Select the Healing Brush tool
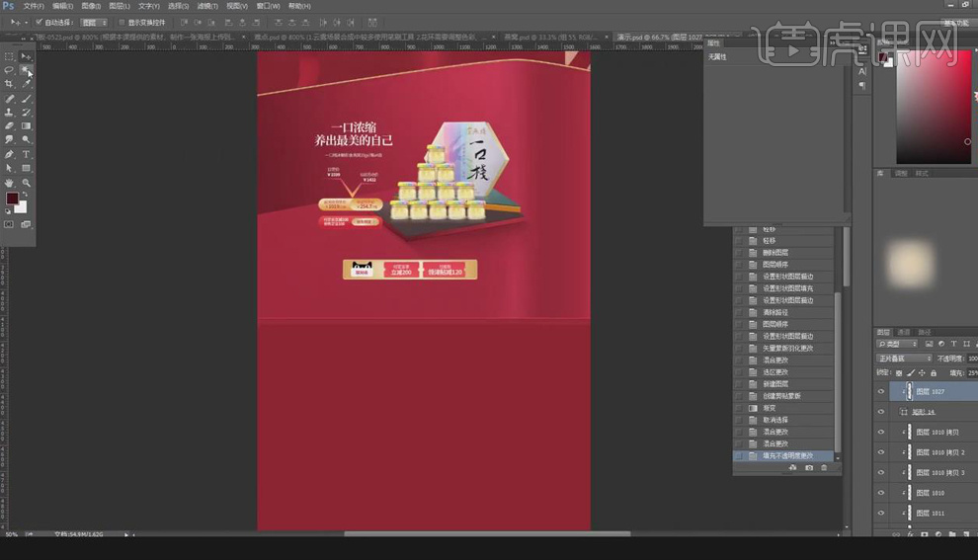 click(x=9, y=99)
